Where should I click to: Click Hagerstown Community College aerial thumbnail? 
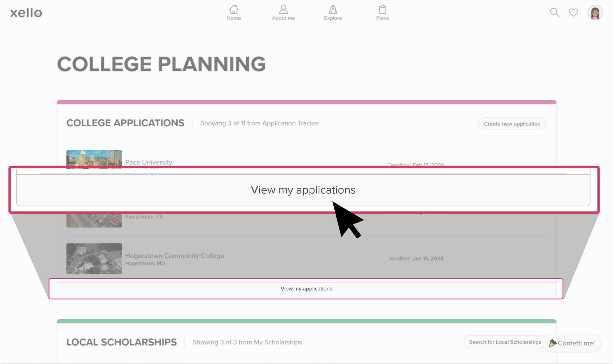[94, 258]
